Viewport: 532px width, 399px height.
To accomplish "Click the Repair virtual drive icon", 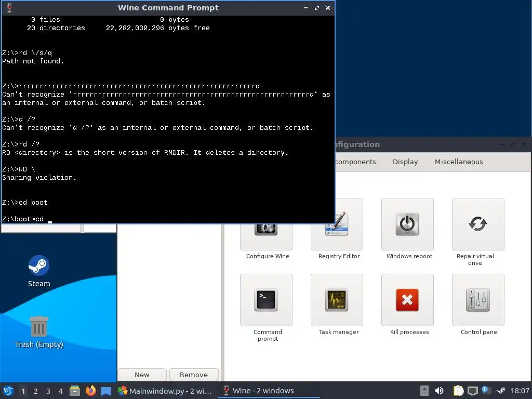I will 478,224.
